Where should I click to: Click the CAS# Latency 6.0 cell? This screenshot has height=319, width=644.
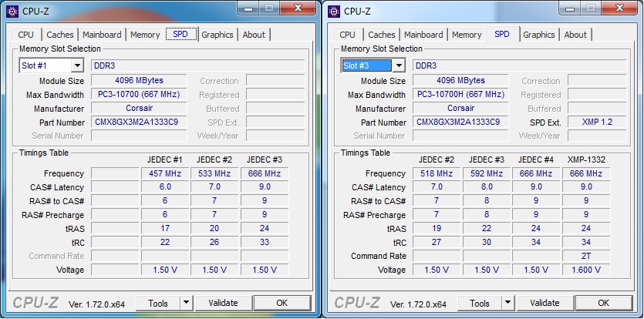[x=165, y=186]
